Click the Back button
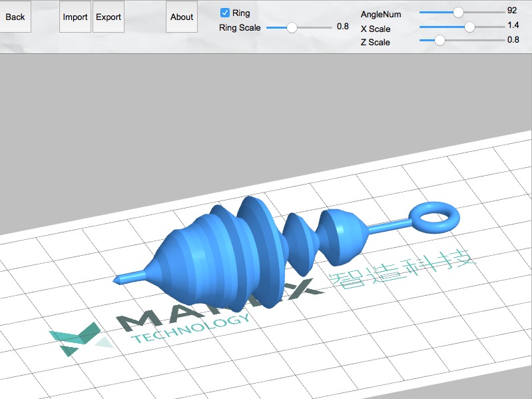532x399 pixels. [15, 17]
